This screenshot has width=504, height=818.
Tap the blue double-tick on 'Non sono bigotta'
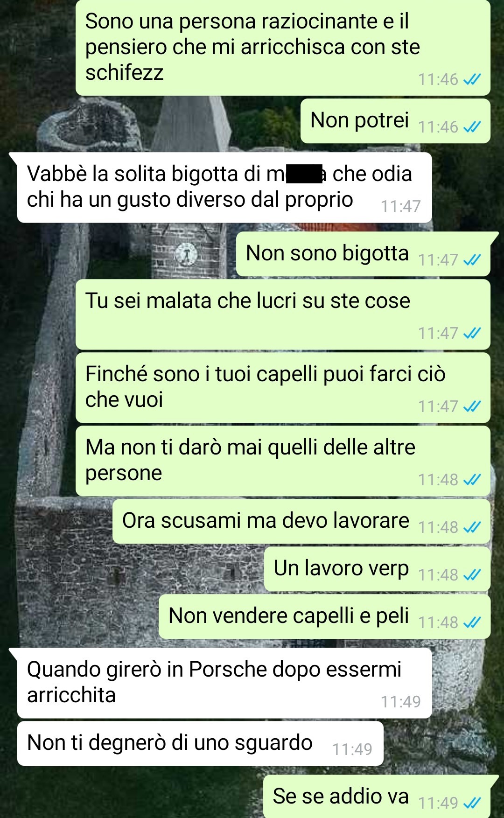(x=472, y=260)
